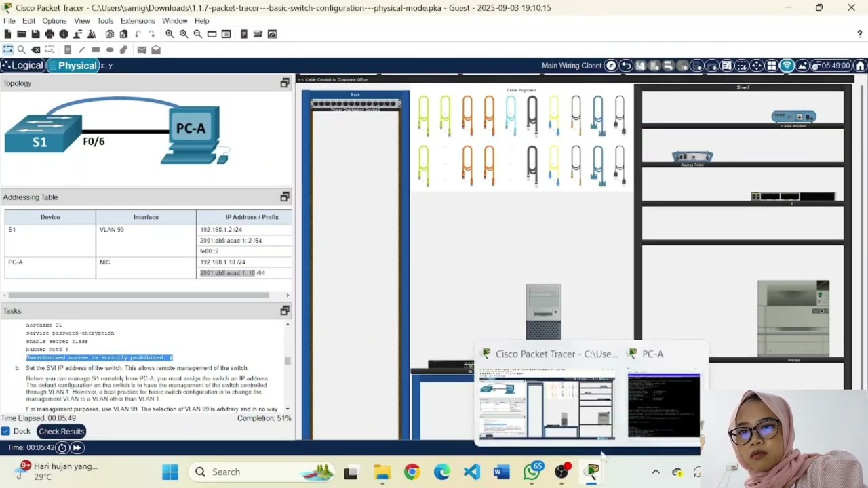Switch to the Physical workspace
This screenshot has width=868, height=488.
tap(73, 66)
